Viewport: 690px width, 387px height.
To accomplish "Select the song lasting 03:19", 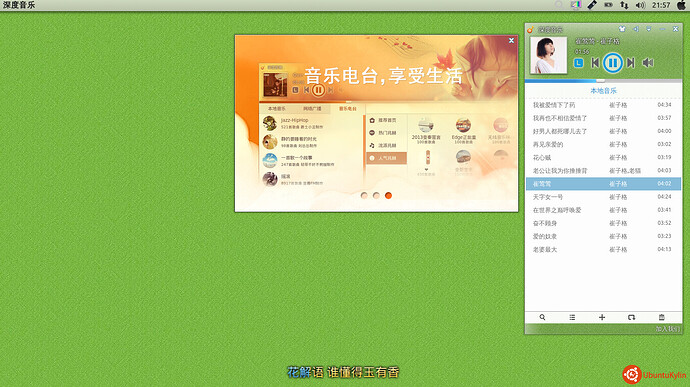I will (603, 158).
